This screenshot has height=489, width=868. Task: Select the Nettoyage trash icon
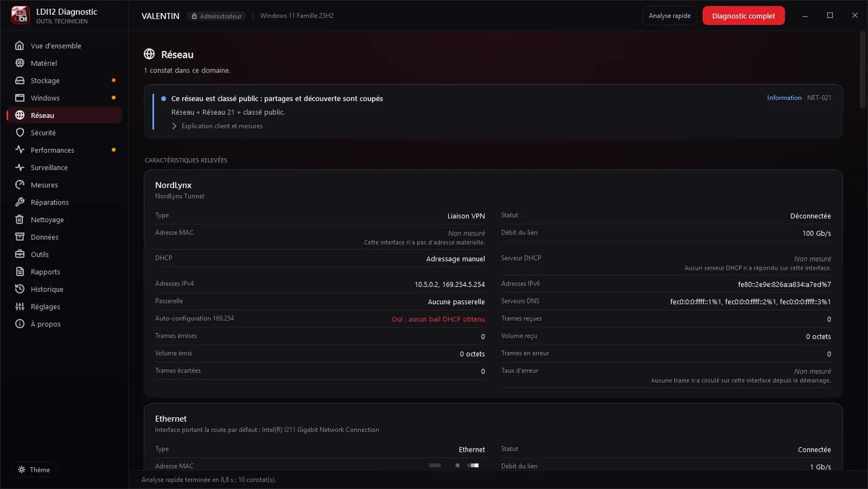(20, 220)
